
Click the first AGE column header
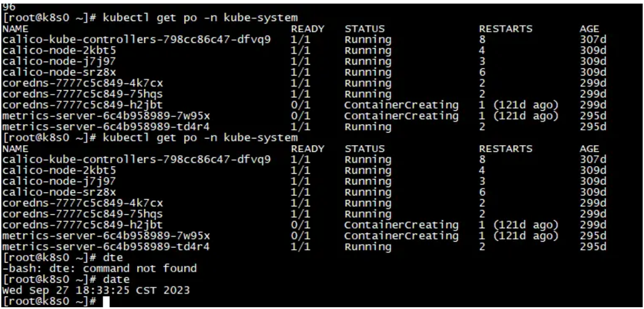tap(590, 29)
